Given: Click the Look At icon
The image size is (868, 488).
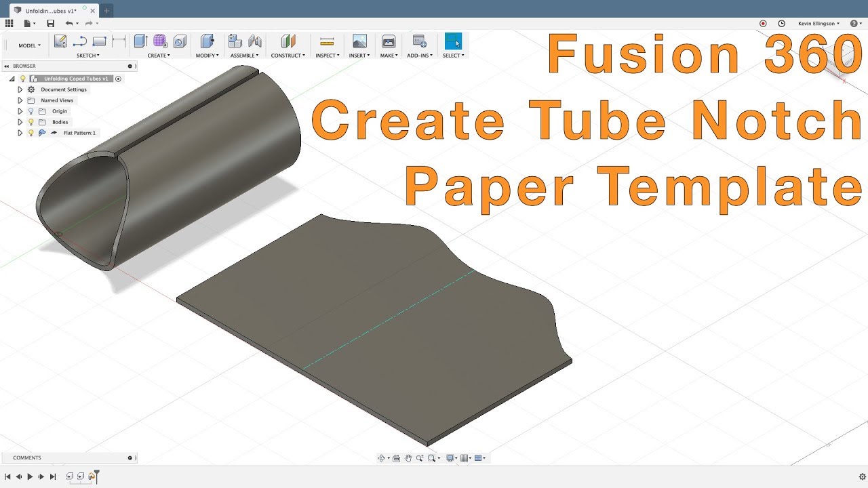Looking at the screenshot, I should [396, 458].
